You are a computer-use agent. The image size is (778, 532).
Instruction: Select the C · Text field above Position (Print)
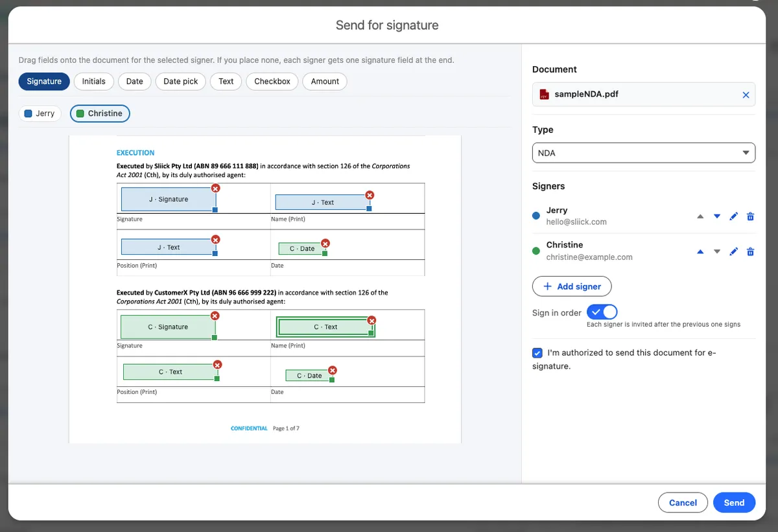tap(171, 372)
